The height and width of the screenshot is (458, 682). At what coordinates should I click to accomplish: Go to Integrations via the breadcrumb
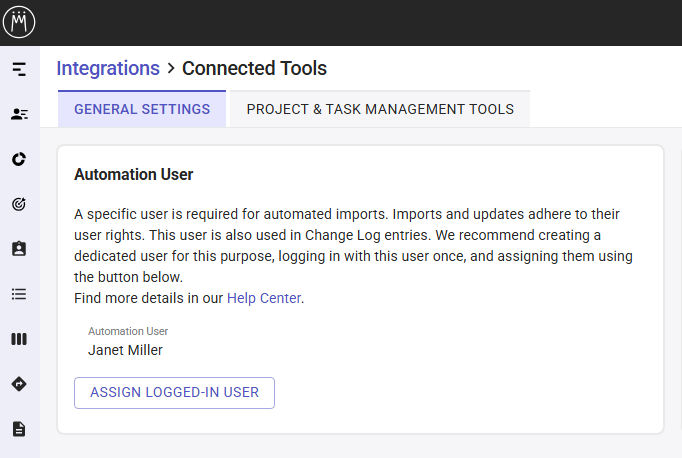point(108,68)
